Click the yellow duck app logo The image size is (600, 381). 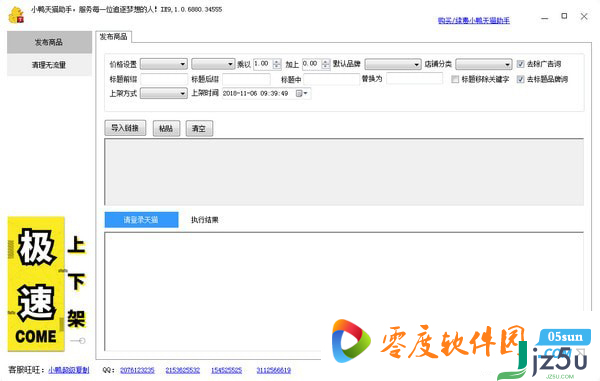click(x=16, y=15)
